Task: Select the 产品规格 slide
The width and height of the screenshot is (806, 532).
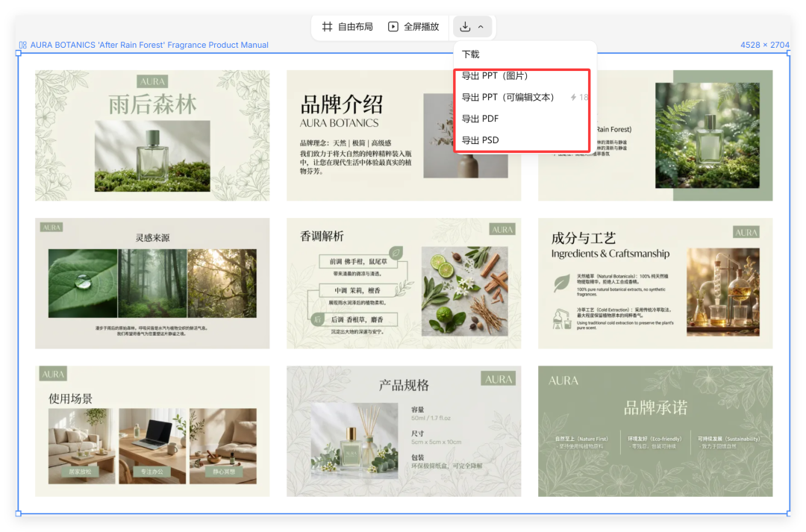Action: [403, 431]
